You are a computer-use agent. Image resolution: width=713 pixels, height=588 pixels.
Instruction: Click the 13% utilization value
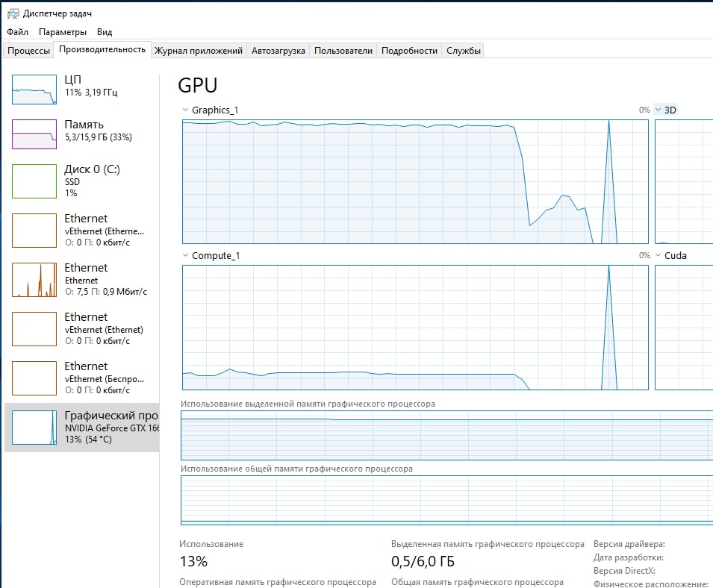(x=193, y=562)
